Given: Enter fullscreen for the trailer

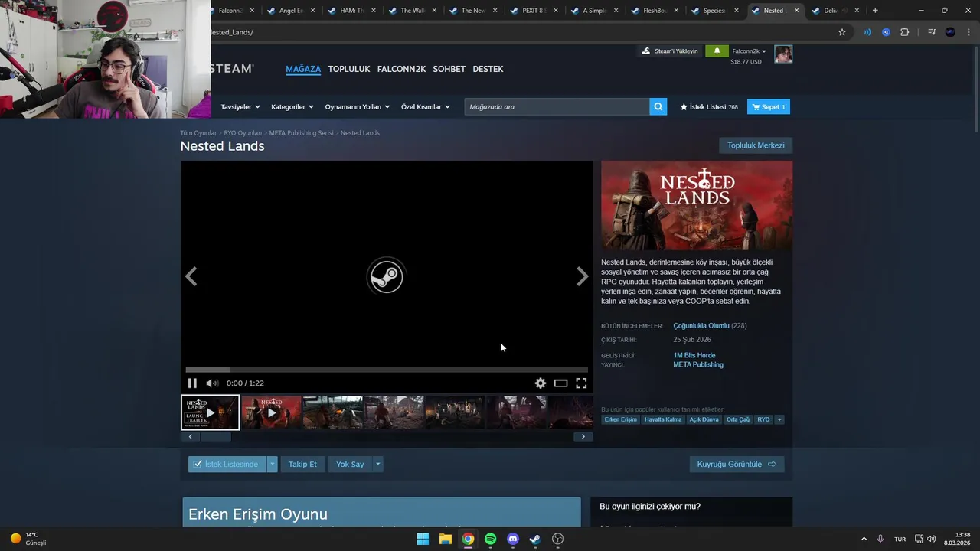Looking at the screenshot, I should 581,383.
